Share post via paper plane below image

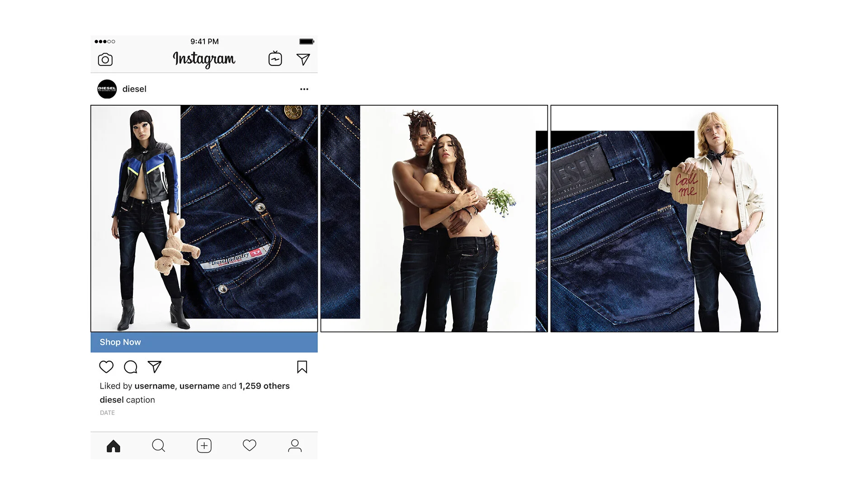(x=155, y=367)
